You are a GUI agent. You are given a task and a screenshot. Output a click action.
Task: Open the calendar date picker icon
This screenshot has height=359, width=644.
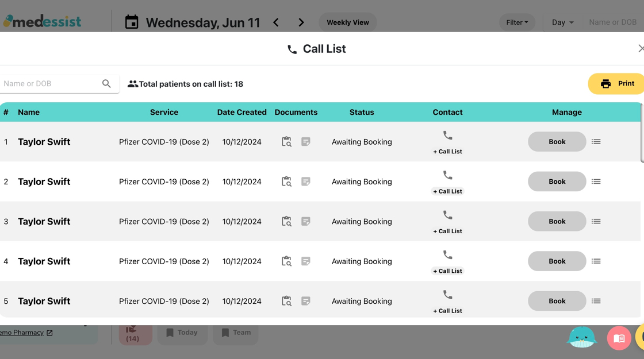point(132,23)
